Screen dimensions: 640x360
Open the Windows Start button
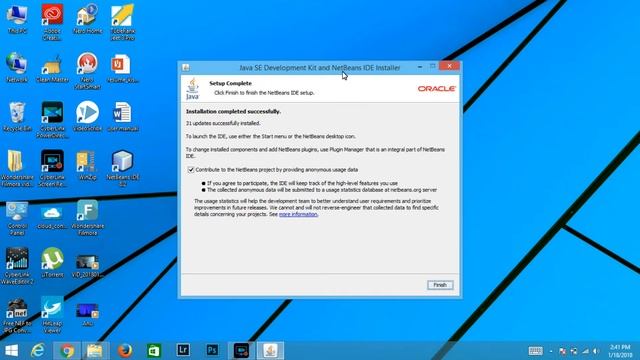point(11,351)
